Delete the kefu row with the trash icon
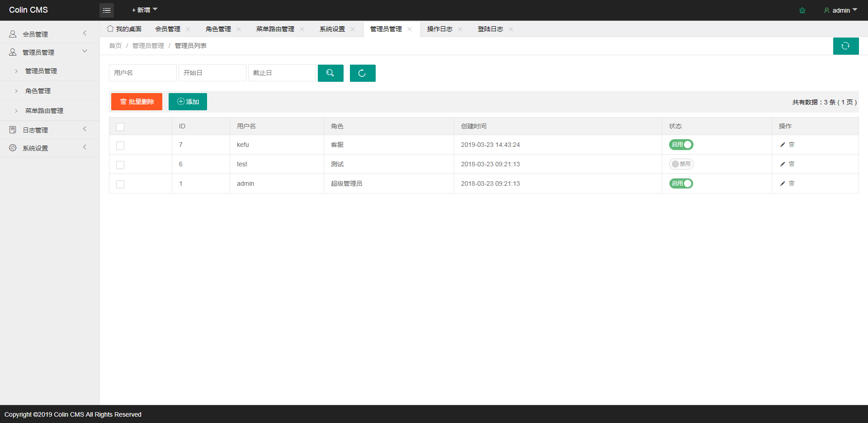The image size is (868, 423). pos(792,145)
